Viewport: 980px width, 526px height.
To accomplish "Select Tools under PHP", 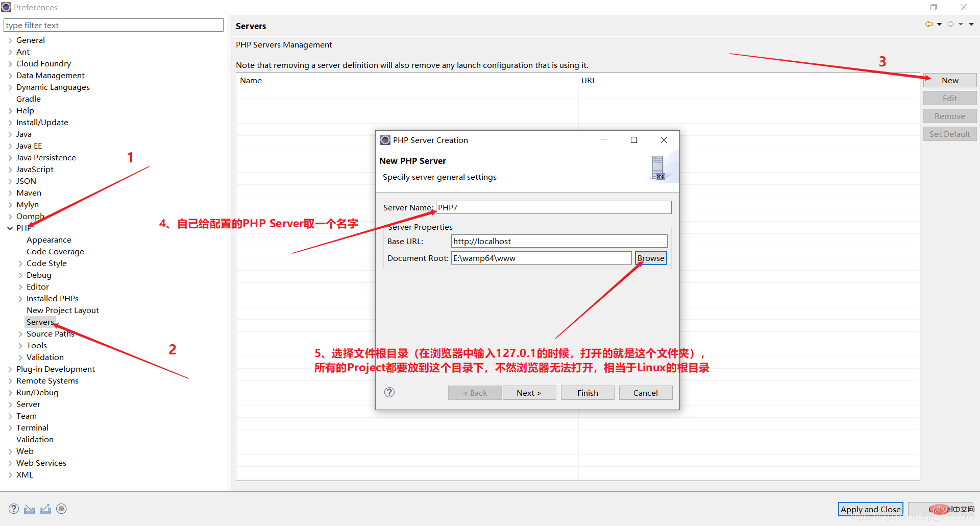I will [37, 345].
